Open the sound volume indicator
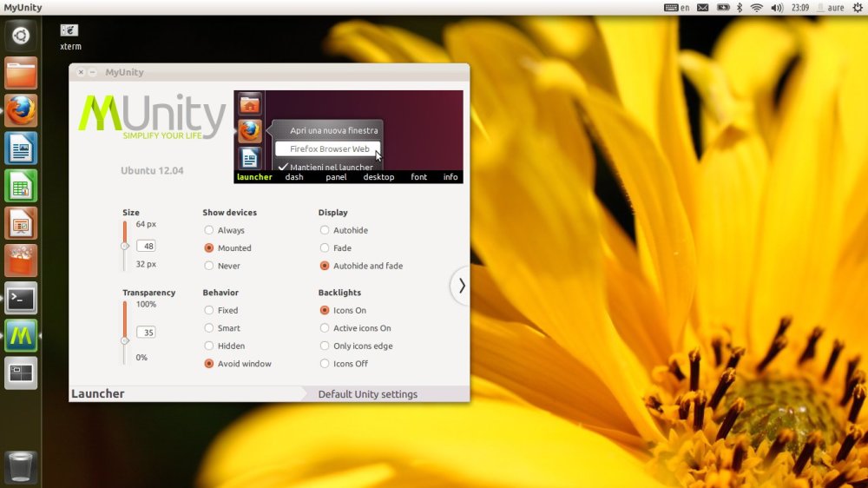 [777, 8]
